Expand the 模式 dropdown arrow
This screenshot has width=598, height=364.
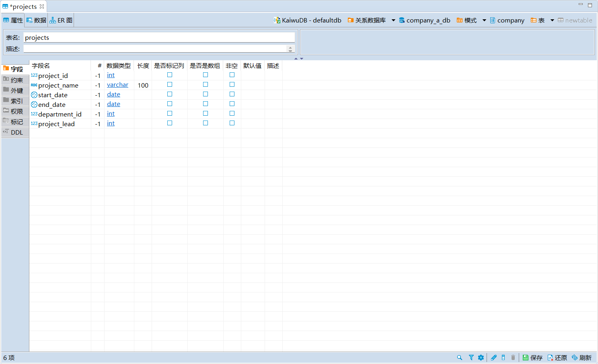tap(484, 20)
